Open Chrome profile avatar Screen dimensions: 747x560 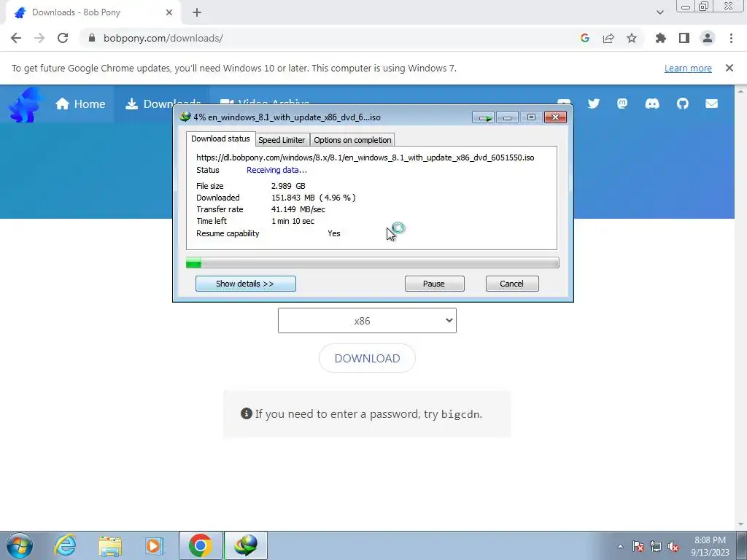click(x=708, y=38)
